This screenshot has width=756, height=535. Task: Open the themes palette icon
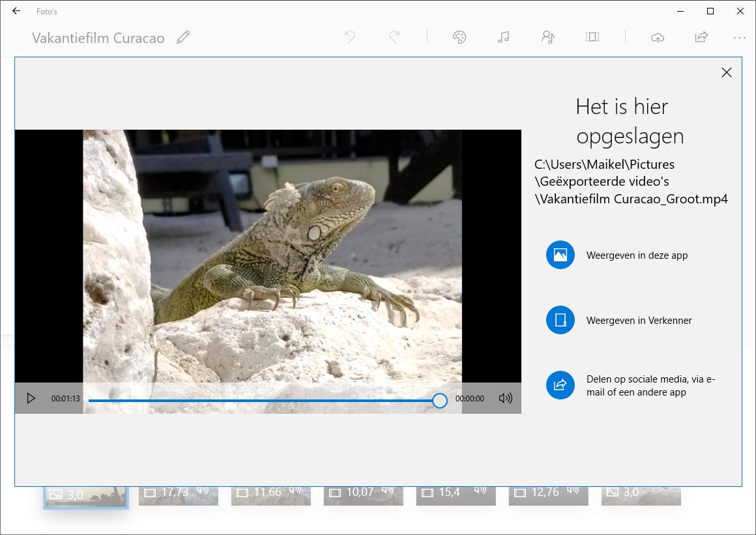[459, 37]
